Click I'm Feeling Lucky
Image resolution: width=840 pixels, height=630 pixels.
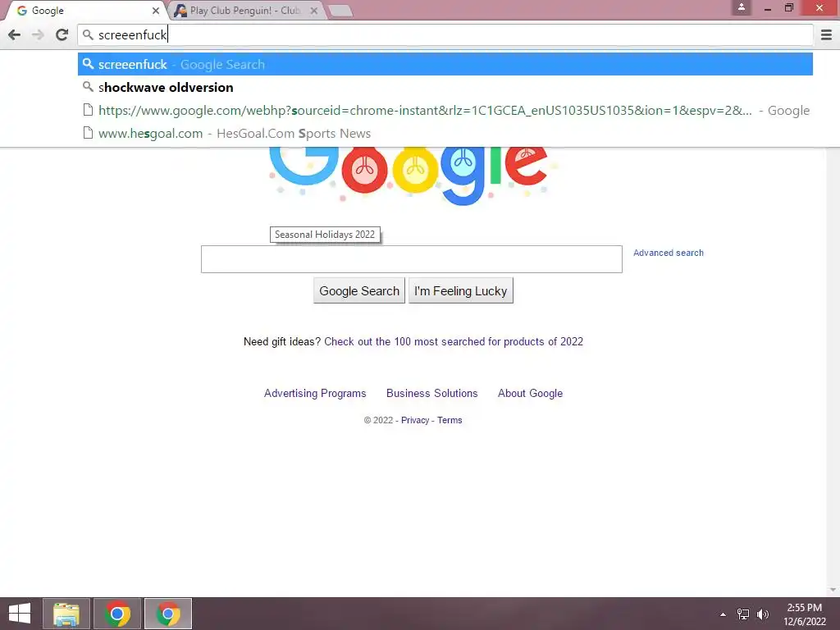[x=461, y=291]
